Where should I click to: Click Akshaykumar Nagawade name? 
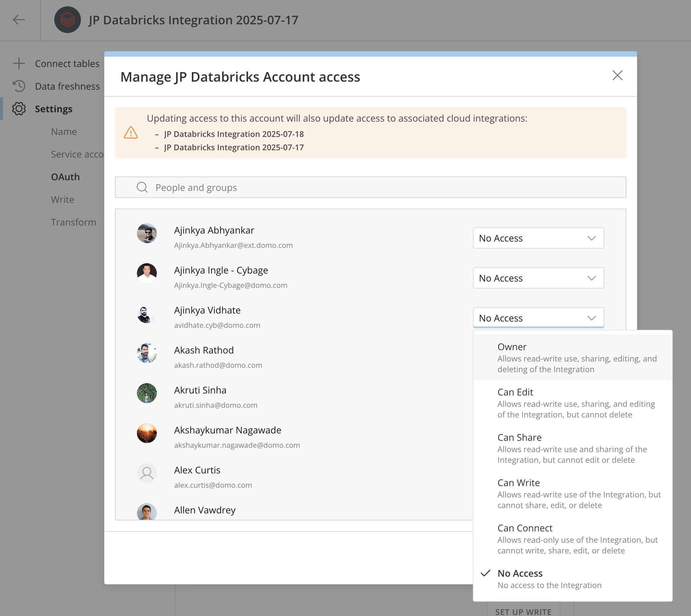point(228,430)
